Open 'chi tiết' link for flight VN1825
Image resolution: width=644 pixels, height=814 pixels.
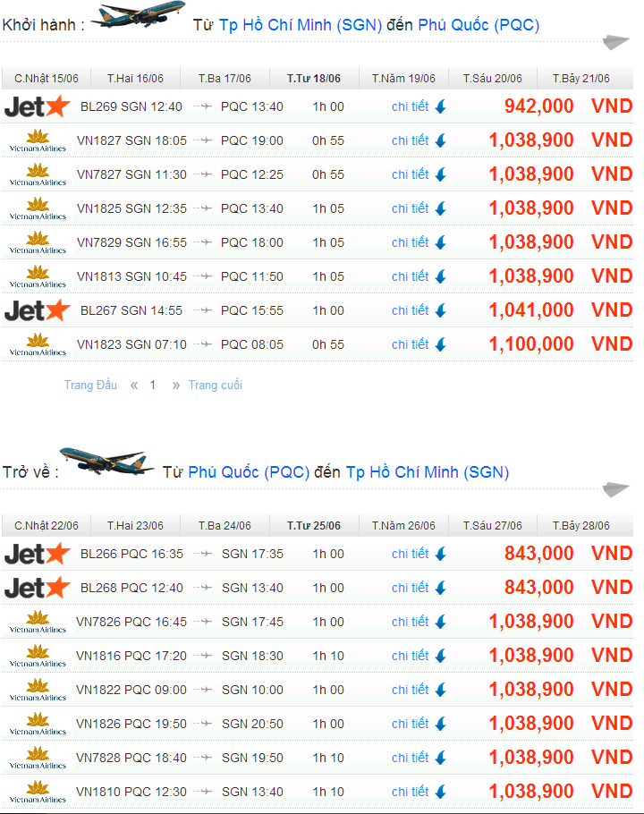point(410,208)
